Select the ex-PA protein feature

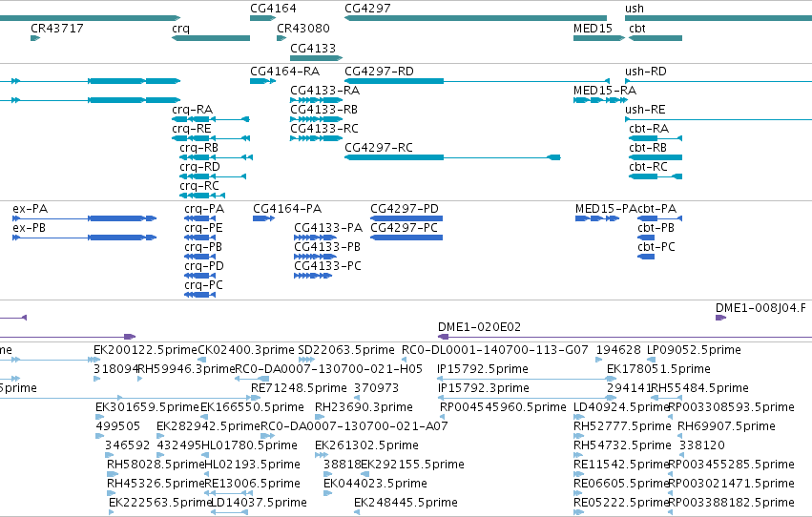tap(84, 218)
